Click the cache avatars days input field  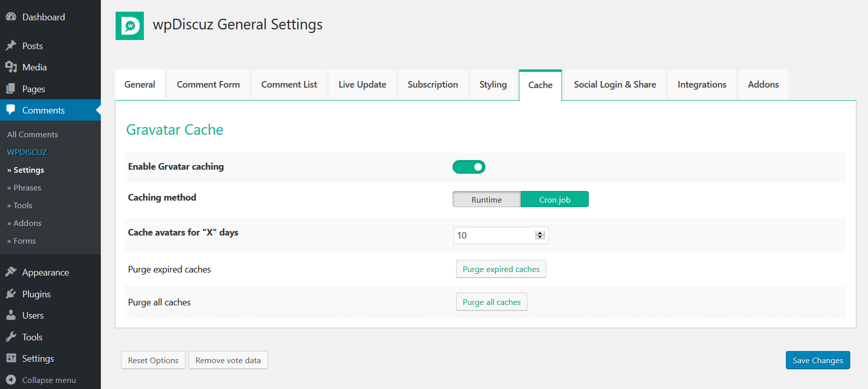coord(494,235)
